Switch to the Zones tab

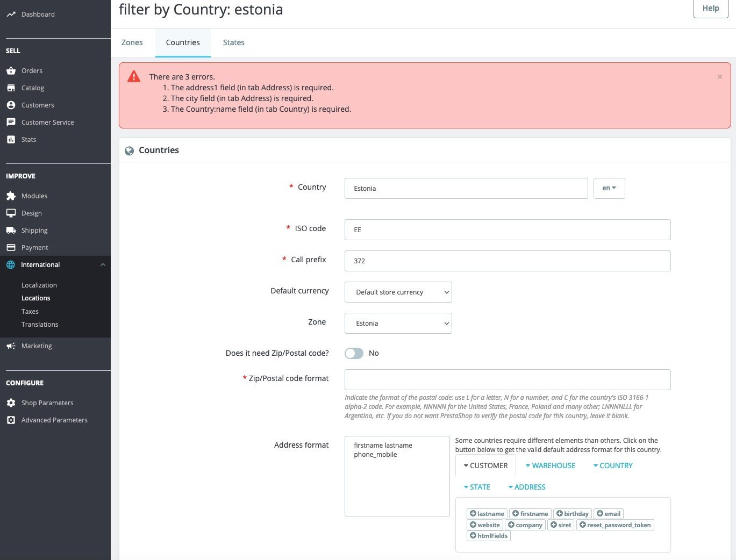click(132, 43)
